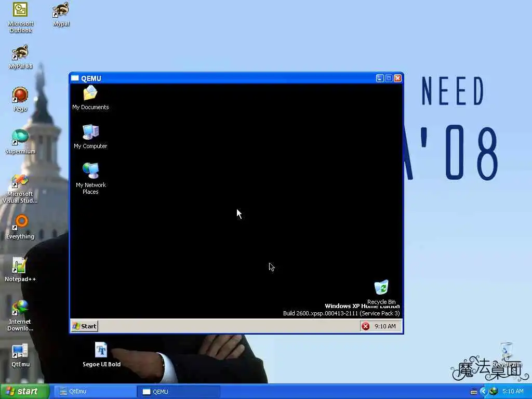Image resolution: width=532 pixels, height=399 pixels.
Task: Click the QEMU window title icon
Action: [x=75, y=78]
